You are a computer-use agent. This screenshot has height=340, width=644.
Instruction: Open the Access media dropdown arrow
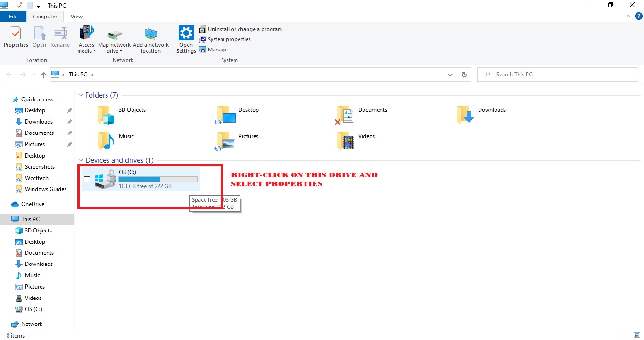point(94,51)
